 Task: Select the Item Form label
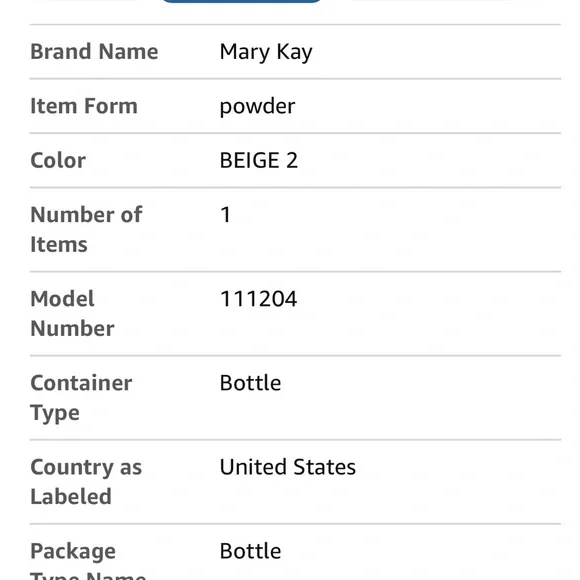84,106
